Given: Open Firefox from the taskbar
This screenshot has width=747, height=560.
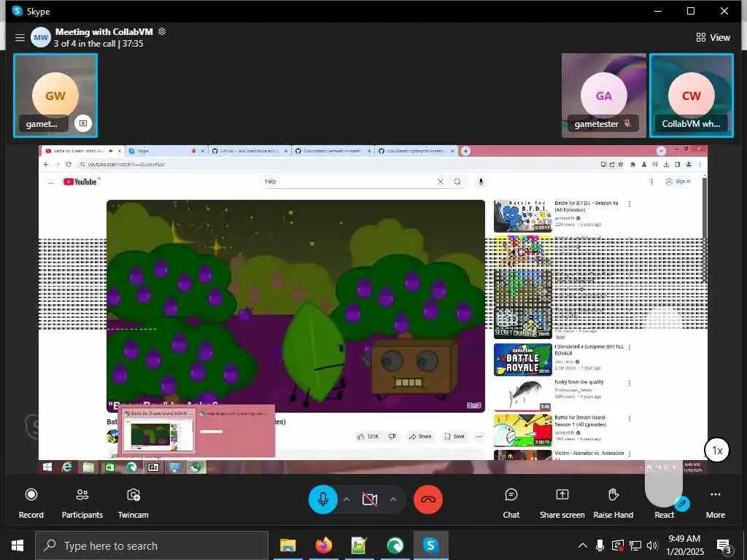Looking at the screenshot, I should (323, 545).
